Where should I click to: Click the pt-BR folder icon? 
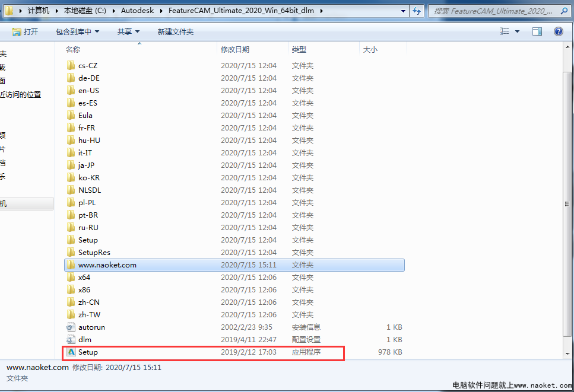(x=71, y=215)
